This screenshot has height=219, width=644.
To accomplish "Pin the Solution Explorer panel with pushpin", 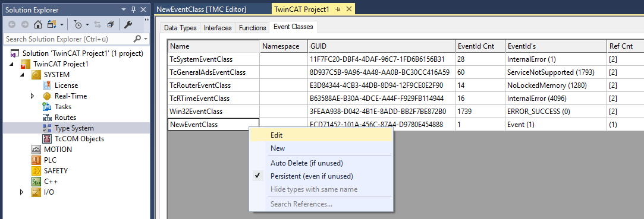I will coord(133,10).
